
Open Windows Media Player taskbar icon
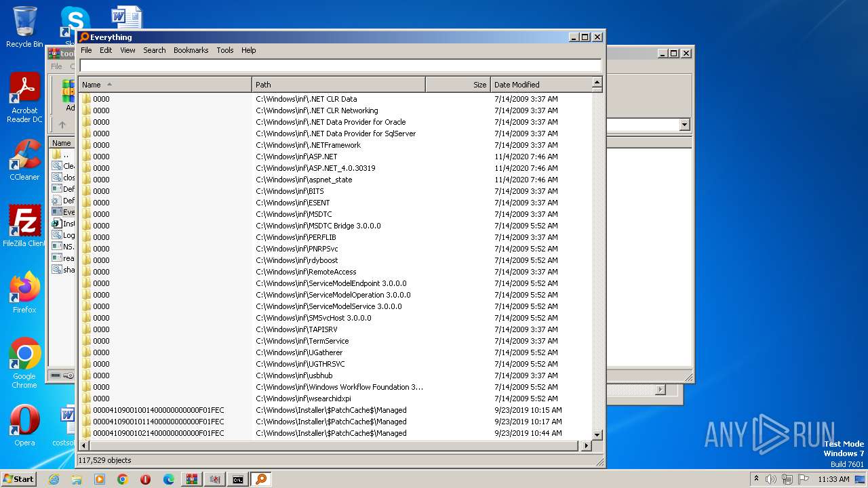click(100, 479)
